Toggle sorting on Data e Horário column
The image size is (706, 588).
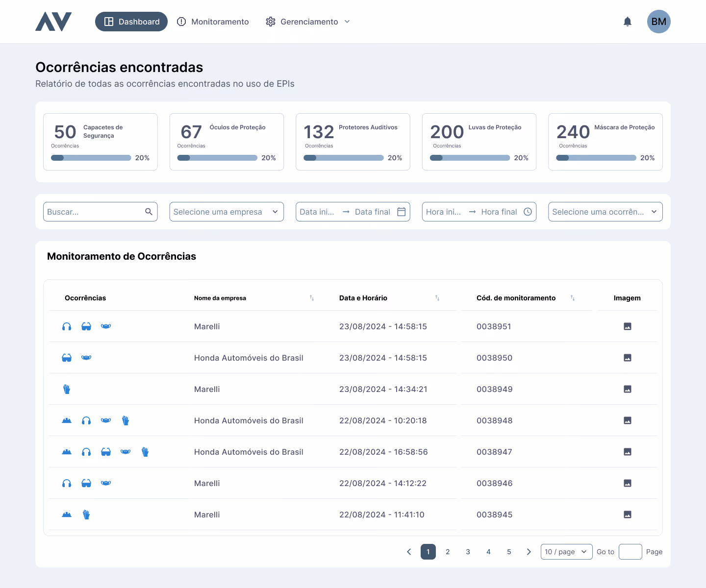(x=437, y=298)
